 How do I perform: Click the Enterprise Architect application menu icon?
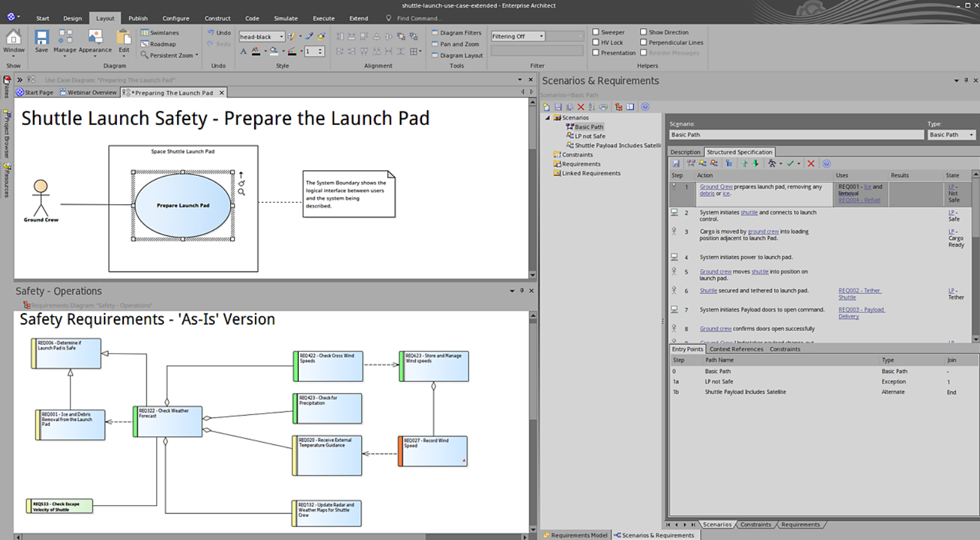coord(10,17)
